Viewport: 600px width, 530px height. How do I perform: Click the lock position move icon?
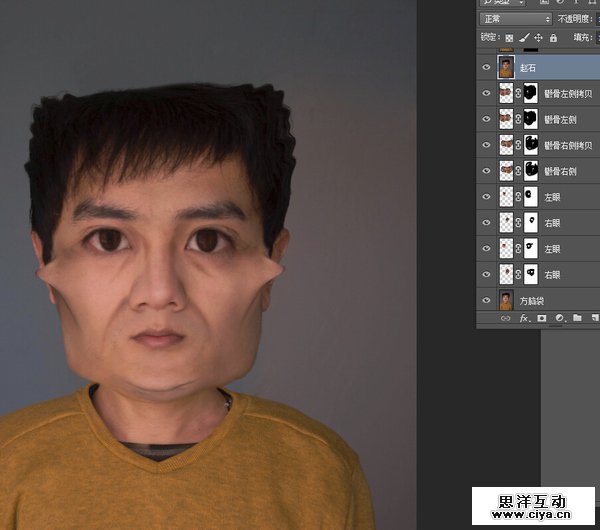click(538, 37)
